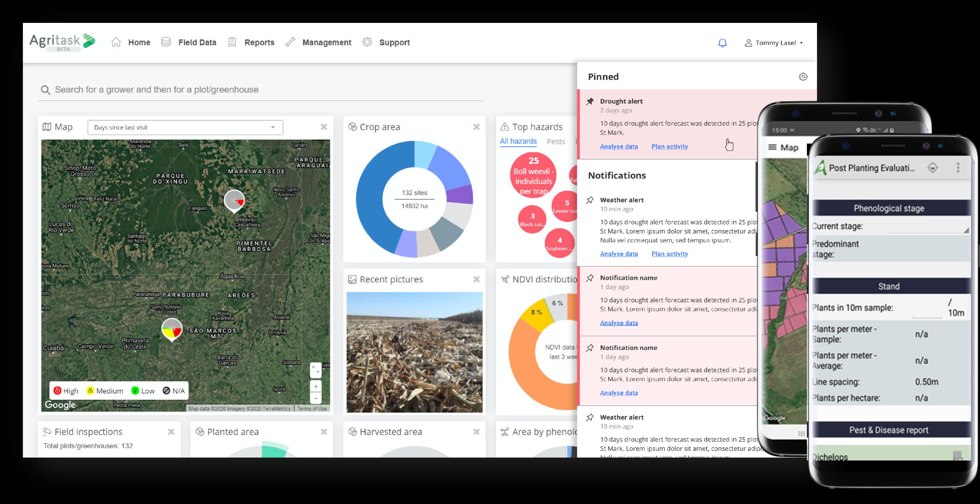Toggle the Medium legend item
This screenshot has height=504, width=980.
pyautogui.click(x=105, y=391)
